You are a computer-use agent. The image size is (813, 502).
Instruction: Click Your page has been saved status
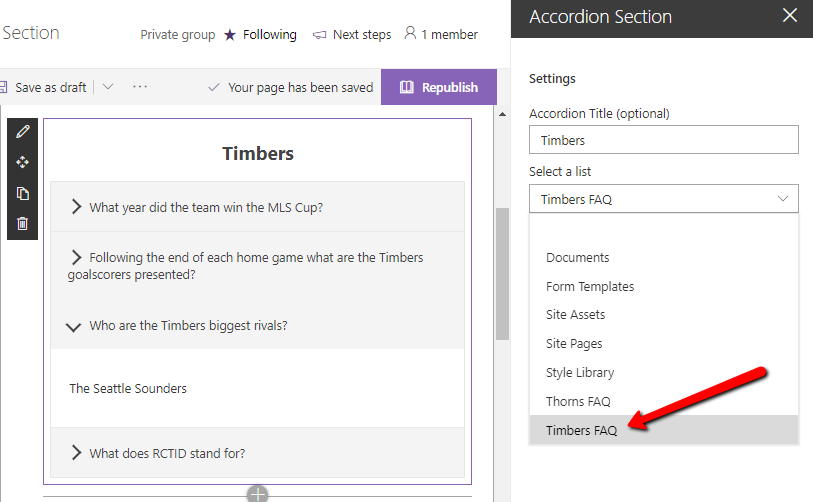pyautogui.click(x=300, y=87)
